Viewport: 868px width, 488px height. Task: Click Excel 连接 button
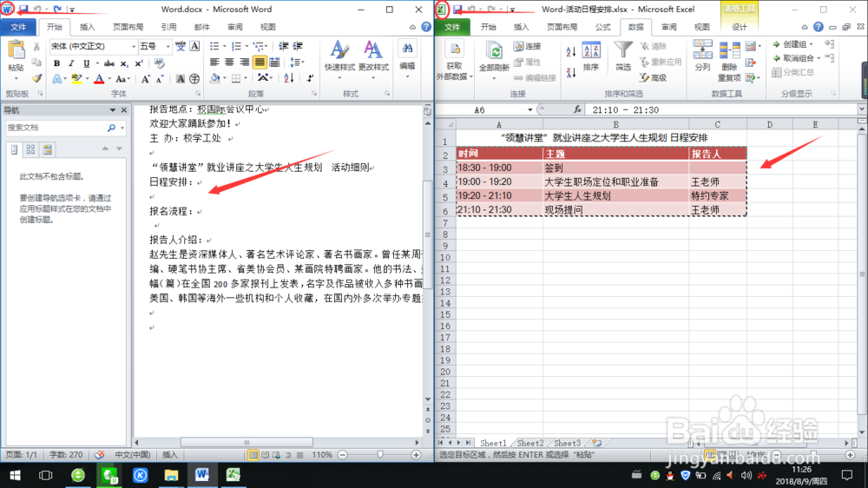click(x=527, y=47)
